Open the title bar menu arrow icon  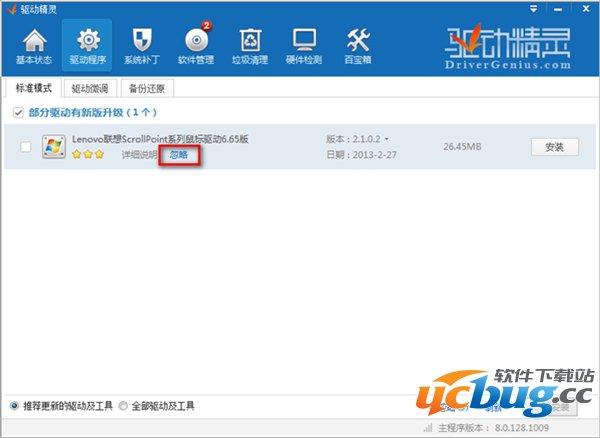click(x=533, y=9)
